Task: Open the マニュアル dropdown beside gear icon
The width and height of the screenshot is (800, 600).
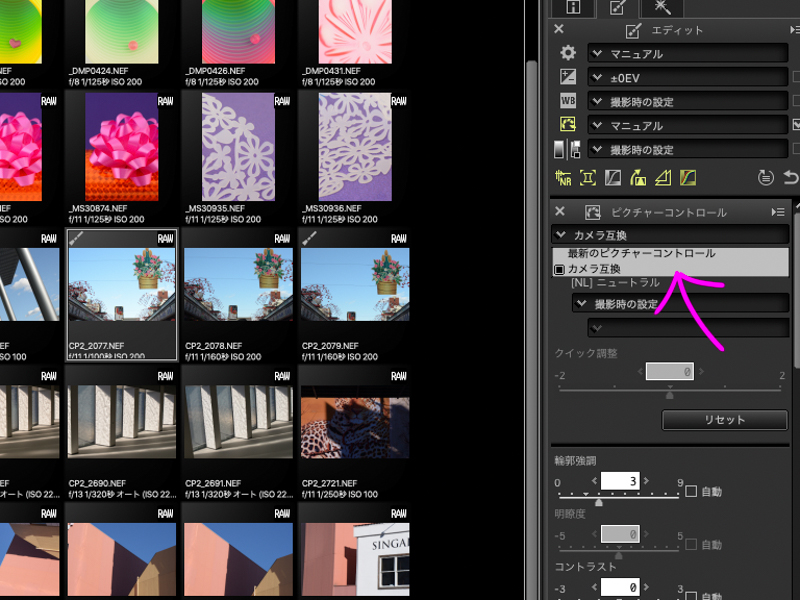Action: tap(688, 53)
